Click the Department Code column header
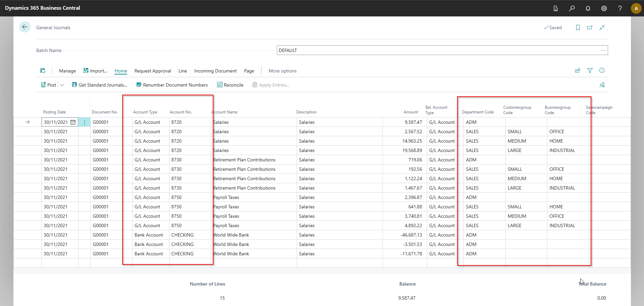 pyautogui.click(x=478, y=112)
